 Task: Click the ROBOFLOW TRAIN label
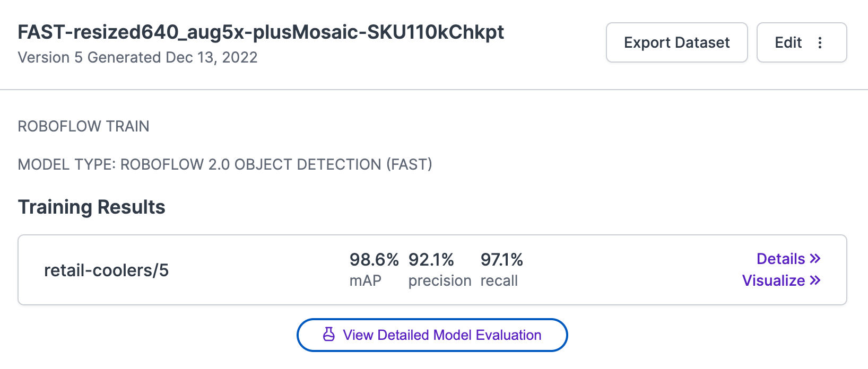click(83, 126)
